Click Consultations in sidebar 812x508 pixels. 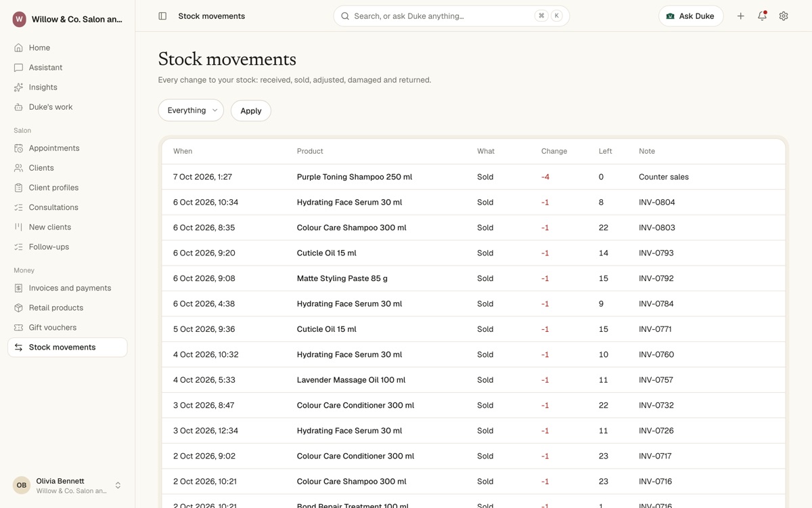[68, 207]
